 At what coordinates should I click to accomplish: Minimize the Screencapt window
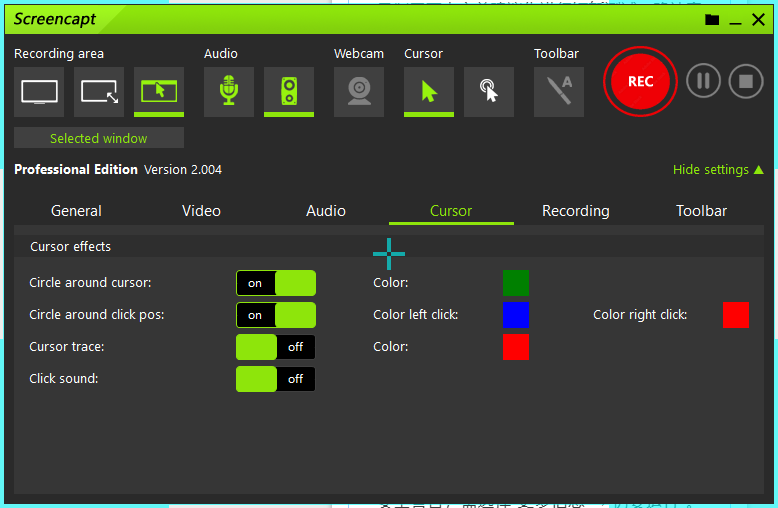(x=735, y=21)
